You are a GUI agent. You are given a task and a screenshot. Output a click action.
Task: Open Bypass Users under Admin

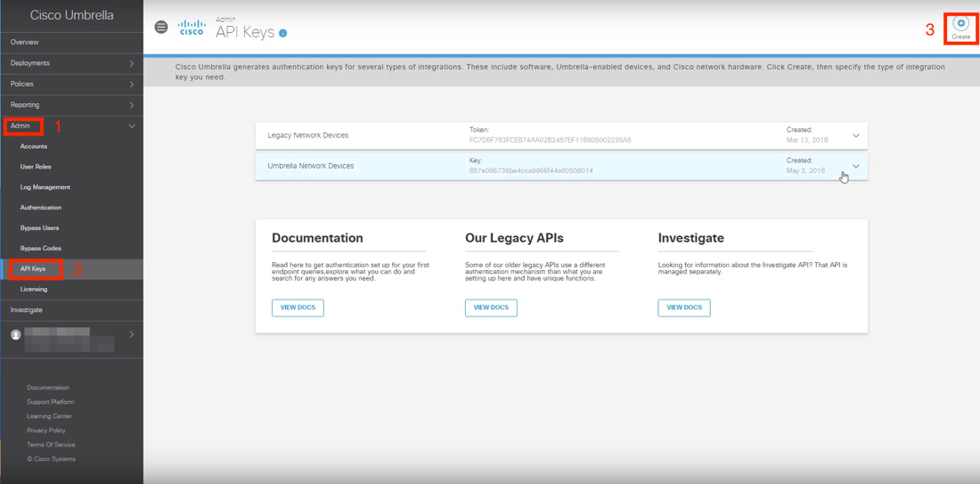click(x=39, y=227)
